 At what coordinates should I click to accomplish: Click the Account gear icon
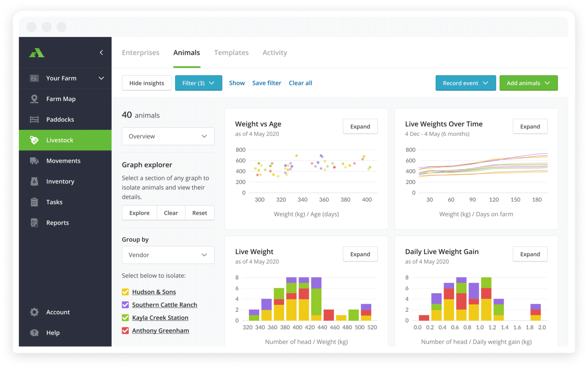34,312
